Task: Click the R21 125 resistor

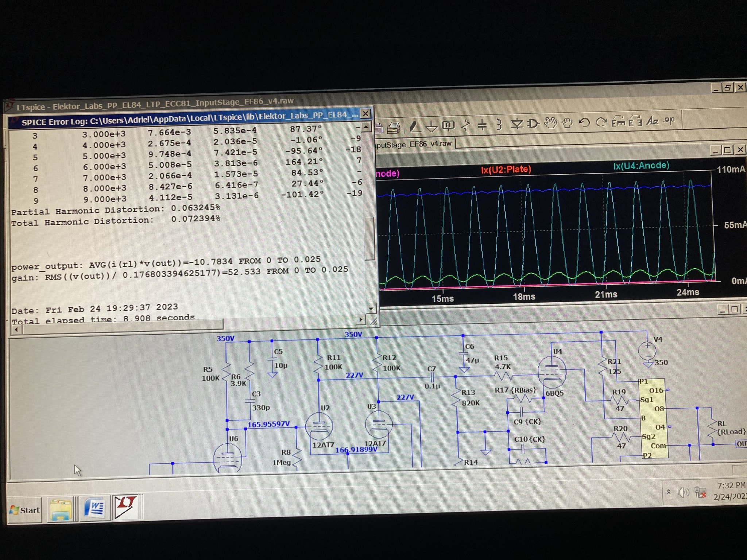Action: coord(602,366)
